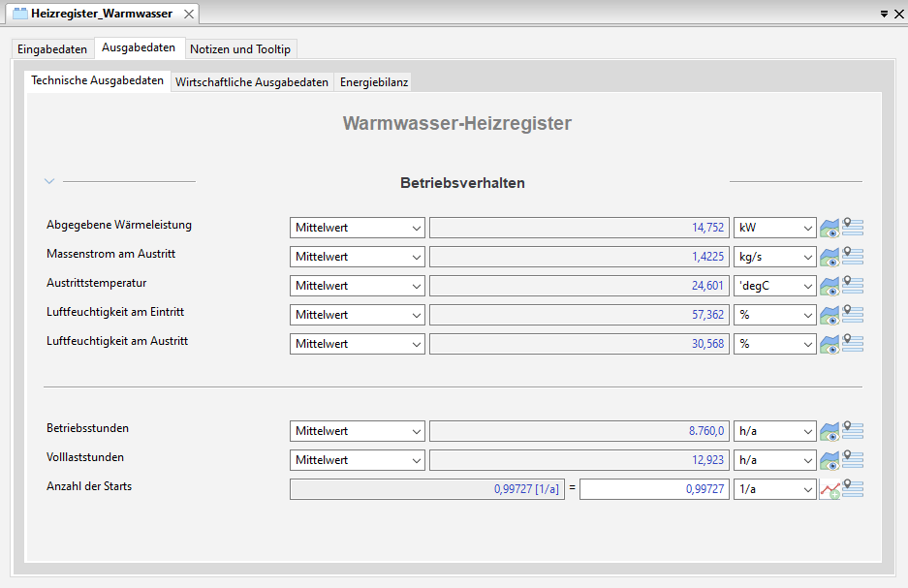Open % unit dropdown for Luftfeuchtigkeit am Eintritt
Image resolution: width=908 pixels, height=588 pixels.
click(x=775, y=314)
